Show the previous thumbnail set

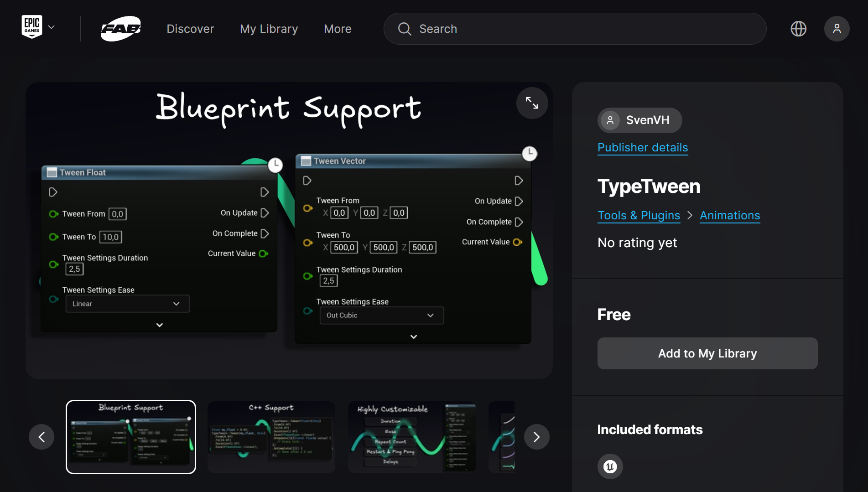click(x=42, y=437)
